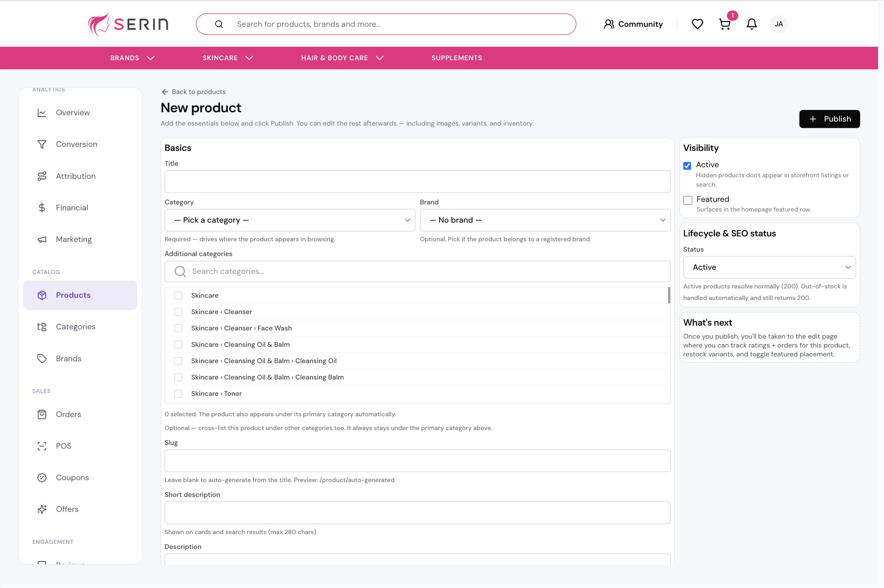
Task: Check Skincare › Cleanser › Face Wash checkbox
Action: coord(178,328)
